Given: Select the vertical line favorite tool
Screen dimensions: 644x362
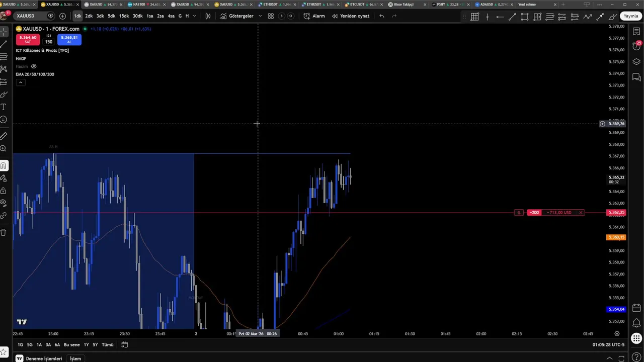Looking at the screenshot, I should coord(487,17).
